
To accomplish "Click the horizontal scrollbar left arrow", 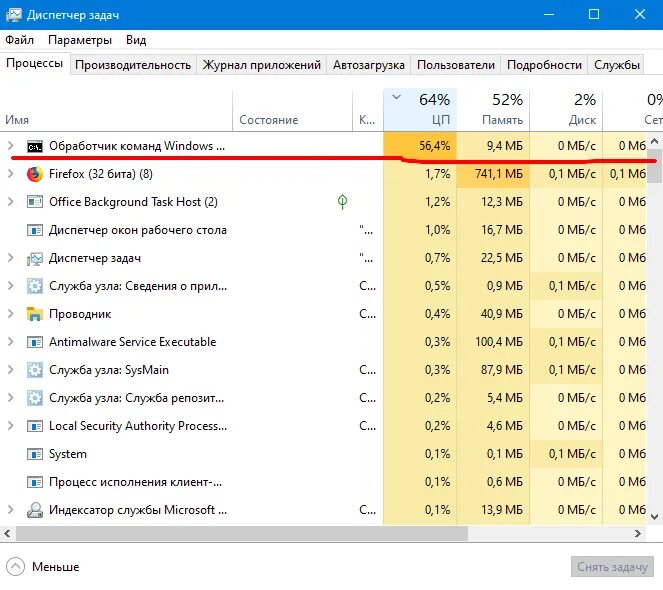I will pyautogui.click(x=7, y=534).
